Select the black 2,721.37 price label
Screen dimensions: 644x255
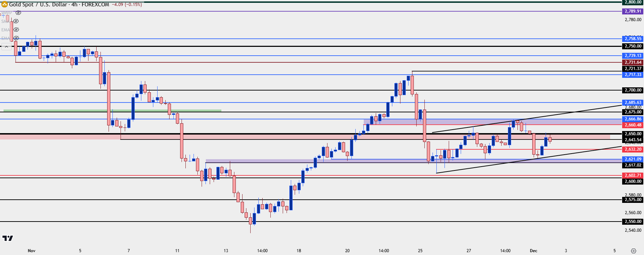click(x=633, y=69)
